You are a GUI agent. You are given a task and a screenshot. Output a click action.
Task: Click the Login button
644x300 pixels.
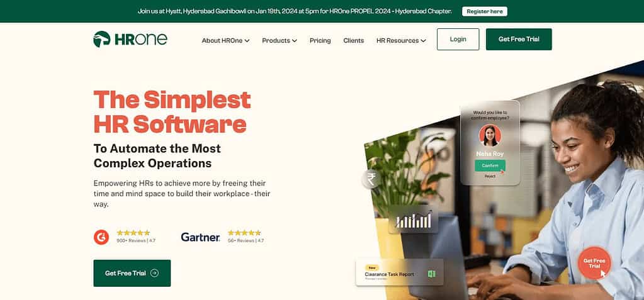[458, 40]
